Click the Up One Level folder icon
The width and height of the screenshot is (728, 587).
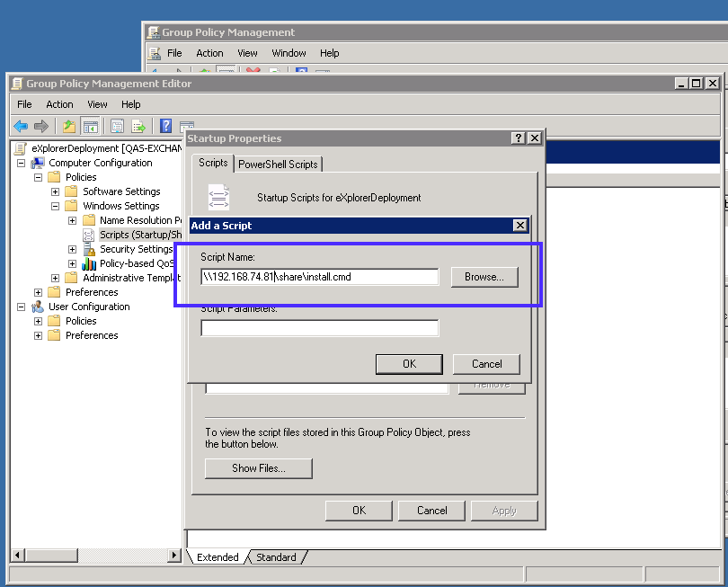coord(69,126)
